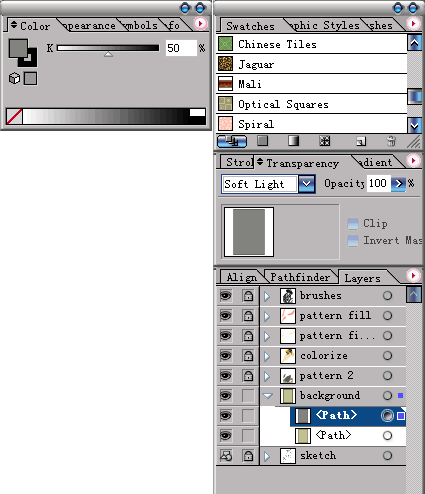This screenshot has height=494, width=425.
Task: Select the None color box
Action: click(x=14, y=117)
